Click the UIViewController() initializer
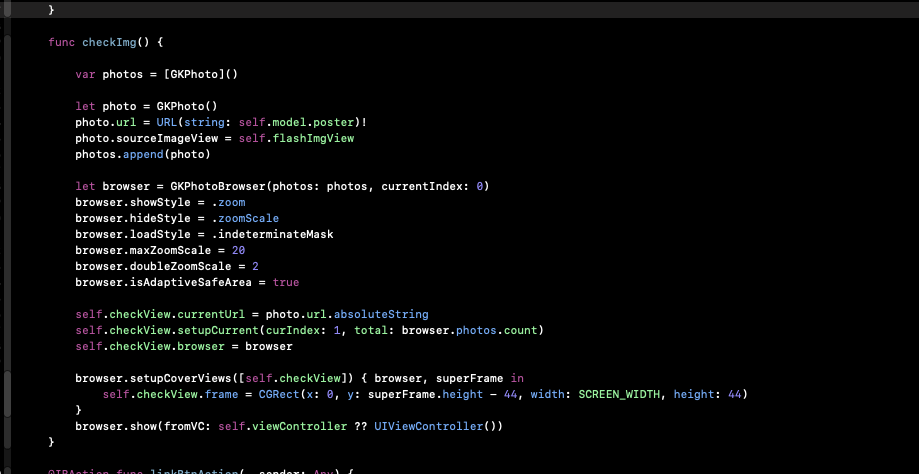The height and width of the screenshot is (474, 919). click(x=435, y=426)
